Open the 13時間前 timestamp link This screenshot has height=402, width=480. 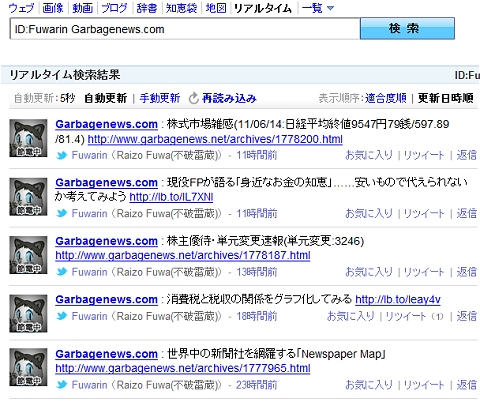point(257,272)
